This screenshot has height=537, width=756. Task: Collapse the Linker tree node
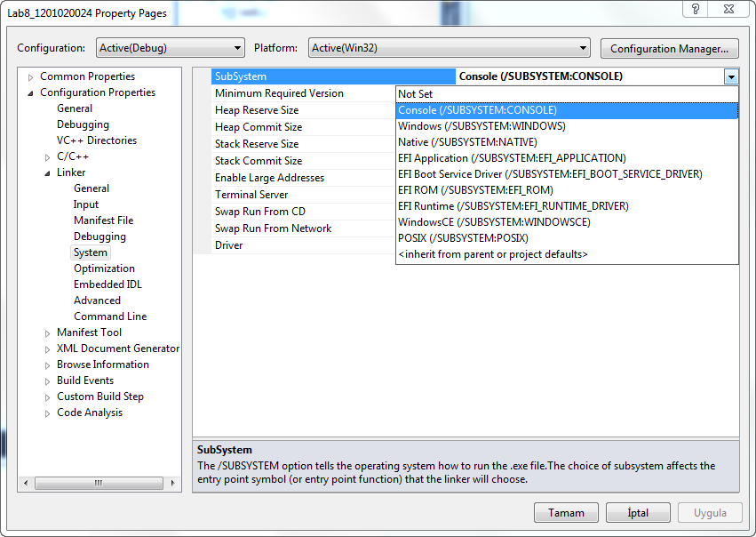(47, 173)
